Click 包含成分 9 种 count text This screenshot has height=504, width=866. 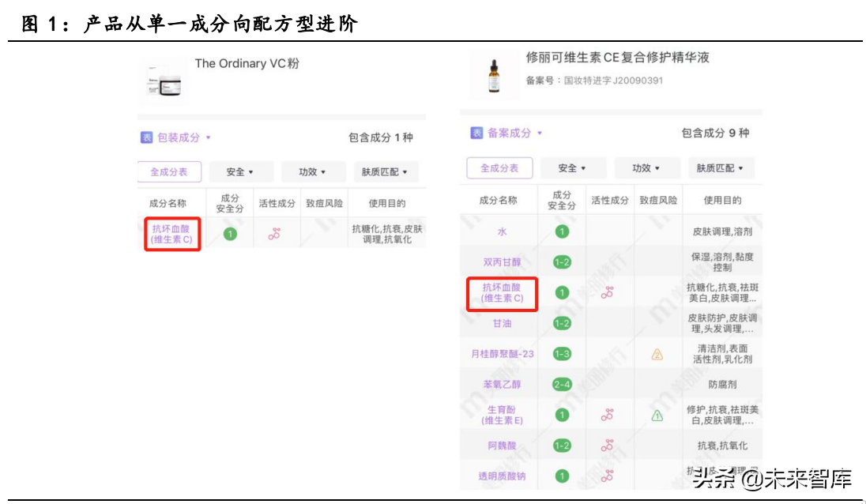(x=715, y=133)
